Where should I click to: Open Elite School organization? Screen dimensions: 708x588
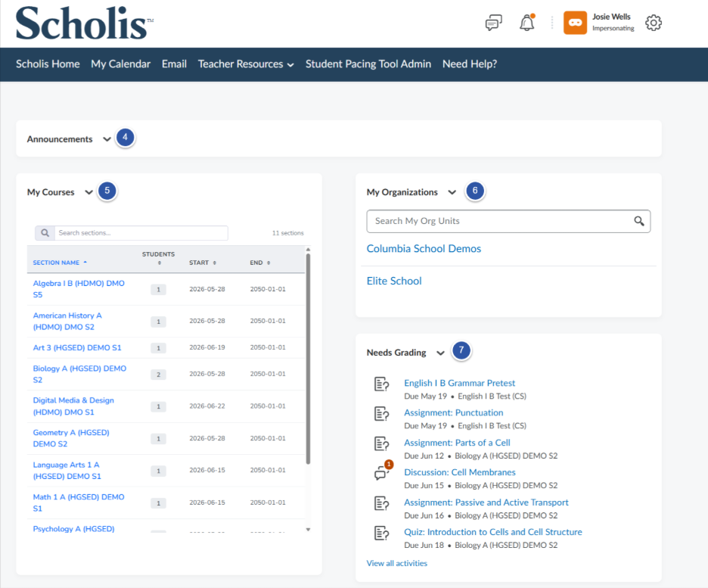(394, 281)
